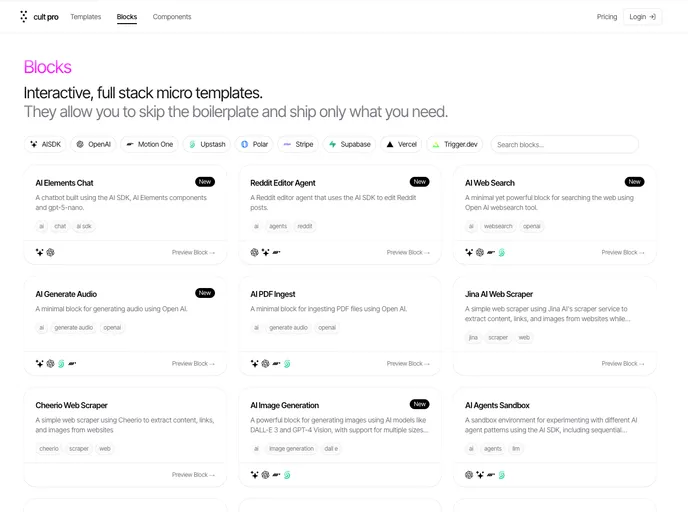Toggle the OpenAI filter chip
The height and width of the screenshot is (512, 688).
93,144
